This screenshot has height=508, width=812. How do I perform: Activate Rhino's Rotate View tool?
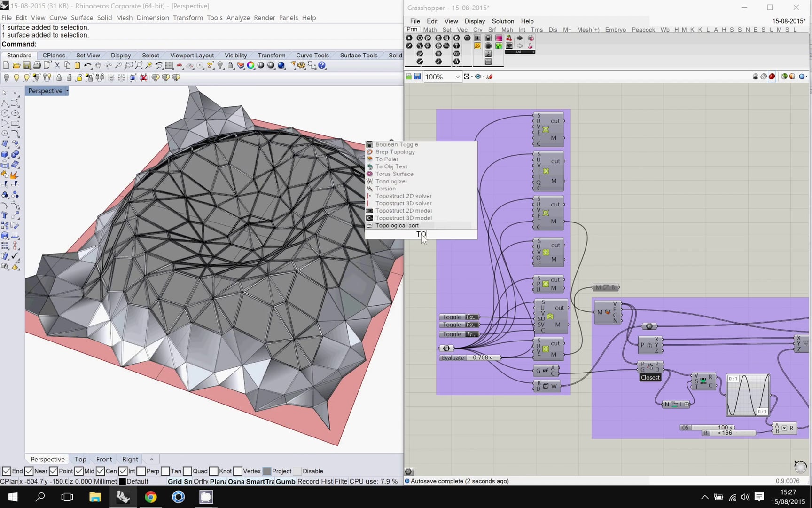point(108,65)
